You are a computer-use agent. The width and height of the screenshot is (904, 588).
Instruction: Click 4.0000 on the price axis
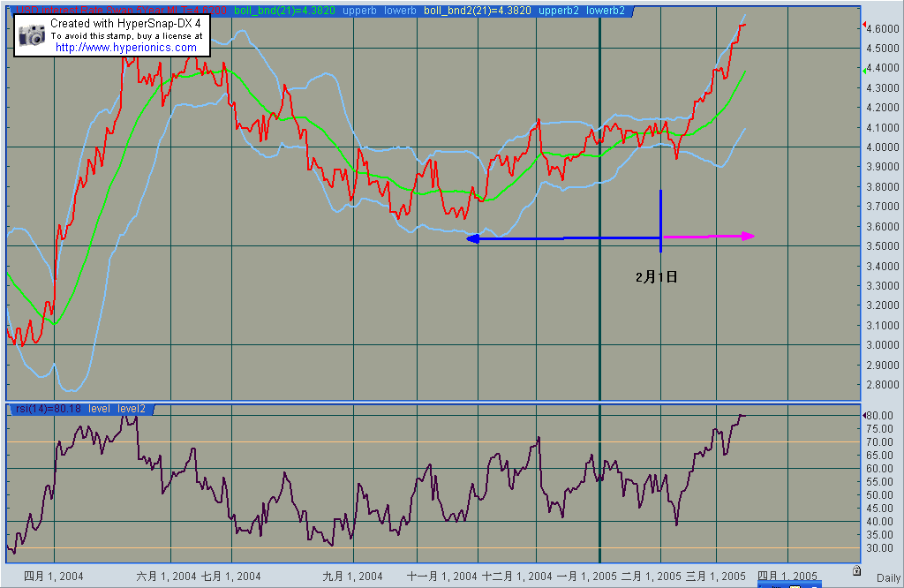pos(883,147)
